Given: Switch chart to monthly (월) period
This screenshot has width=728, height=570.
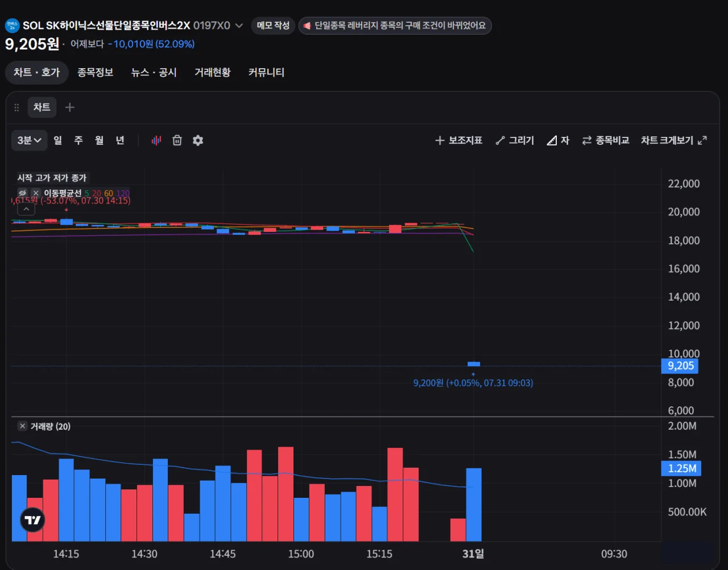Looking at the screenshot, I should [x=100, y=140].
